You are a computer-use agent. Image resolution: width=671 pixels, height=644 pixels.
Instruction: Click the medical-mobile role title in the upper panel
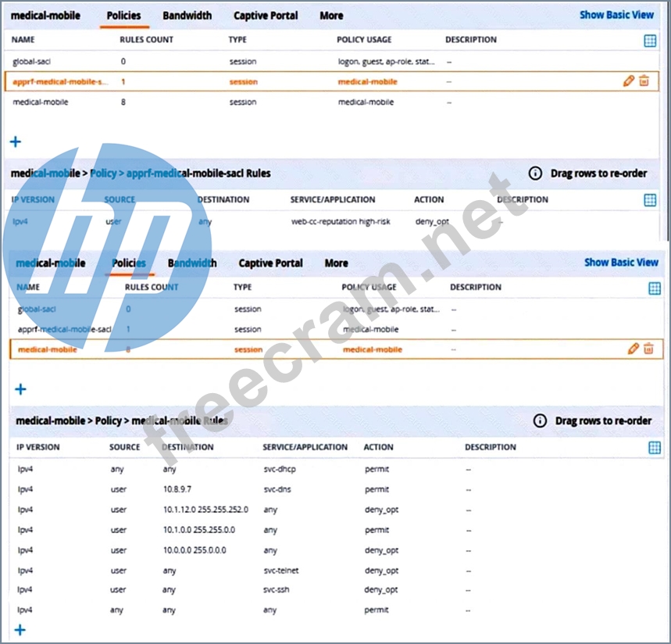pyautogui.click(x=45, y=16)
